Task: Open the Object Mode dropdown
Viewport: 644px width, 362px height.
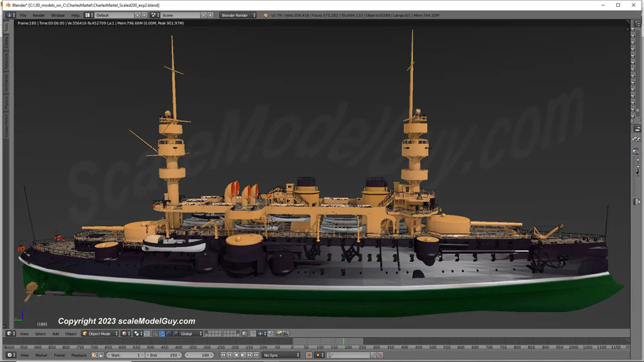Action: [99, 334]
